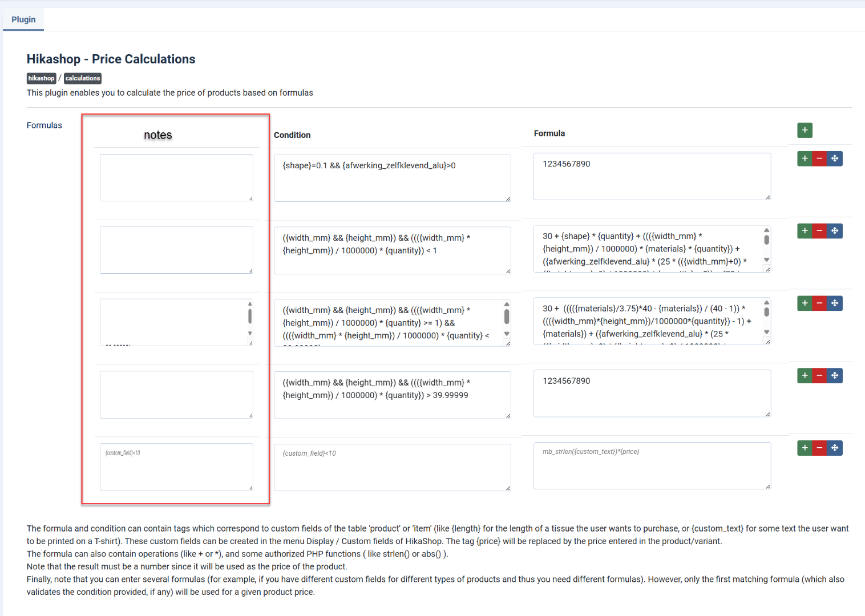The width and height of the screenshot is (865, 616).
Task: Click the formula field with the mb_strlen placeholder
Action: [652, 466]
